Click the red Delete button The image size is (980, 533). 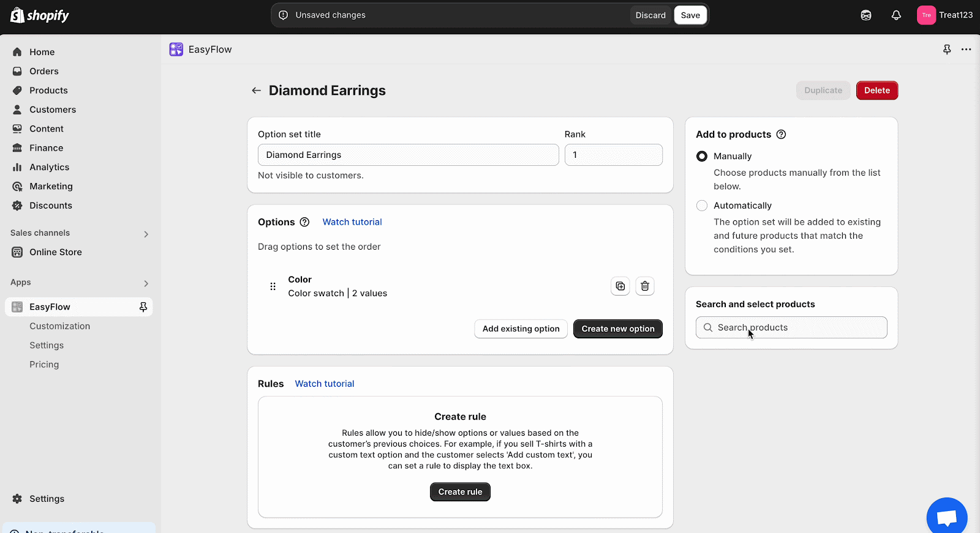click(x=877, y=91)
